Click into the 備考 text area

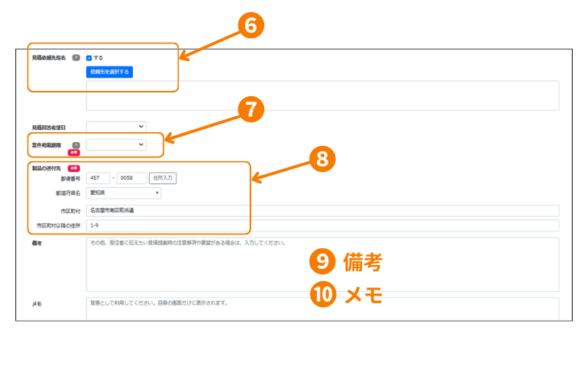pos(322,264)
